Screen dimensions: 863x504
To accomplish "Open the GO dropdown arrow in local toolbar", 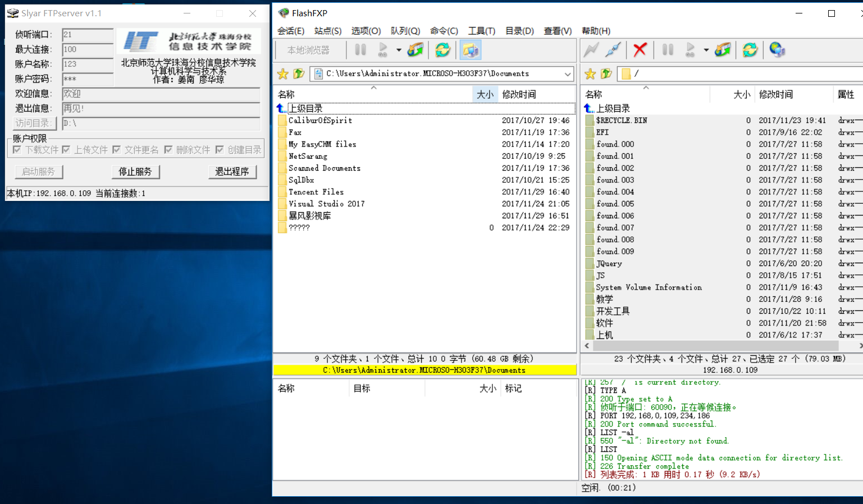I will tap(399, 50).
